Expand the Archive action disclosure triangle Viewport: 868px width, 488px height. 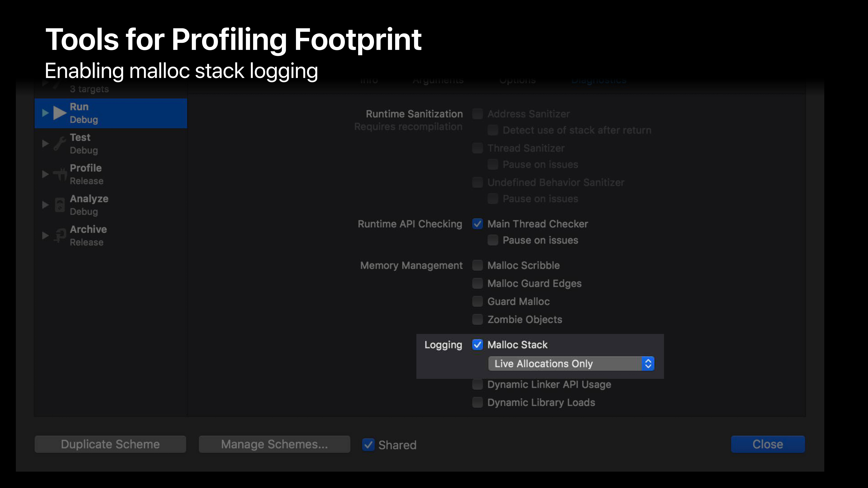coord(45,235)
